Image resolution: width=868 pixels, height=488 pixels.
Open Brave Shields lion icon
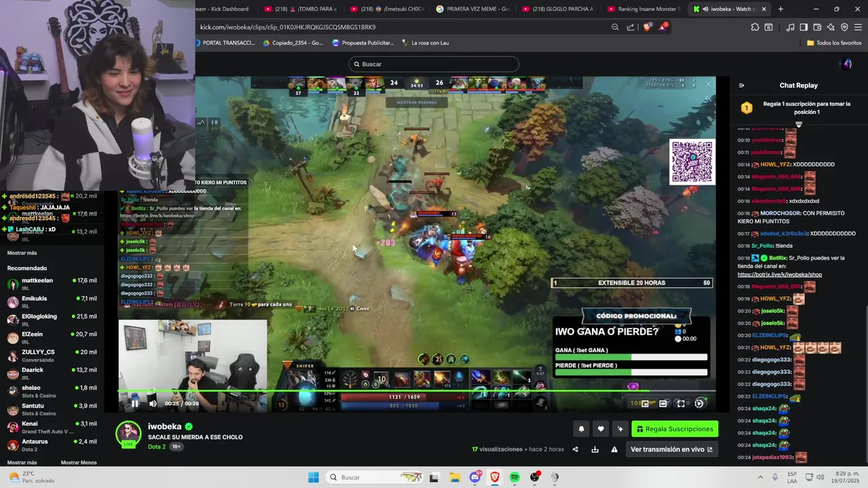click(x=647, y=27)
